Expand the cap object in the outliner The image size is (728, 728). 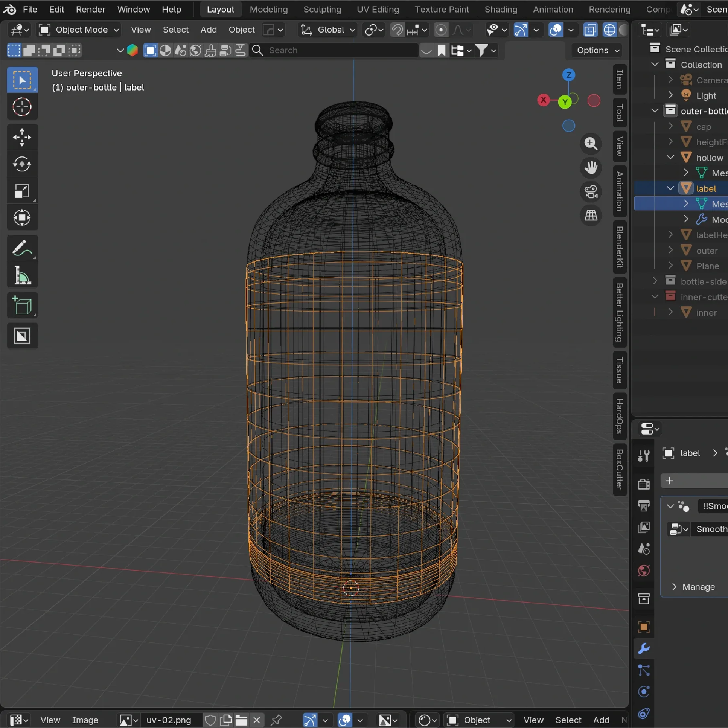coord(671,126)
